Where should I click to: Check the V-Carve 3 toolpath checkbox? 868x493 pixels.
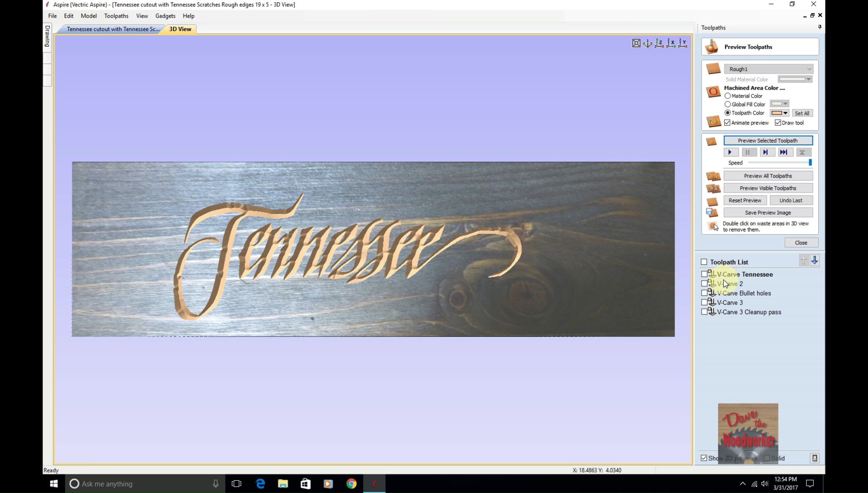[704, 302]
